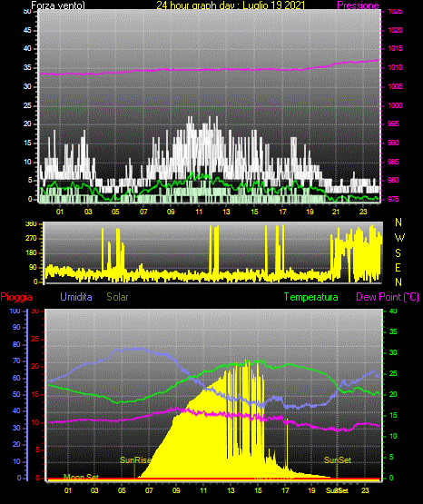Click the SunRise marker in lower graph
The width and height of the screenshot is (423, 504).
tap(135, 460)
